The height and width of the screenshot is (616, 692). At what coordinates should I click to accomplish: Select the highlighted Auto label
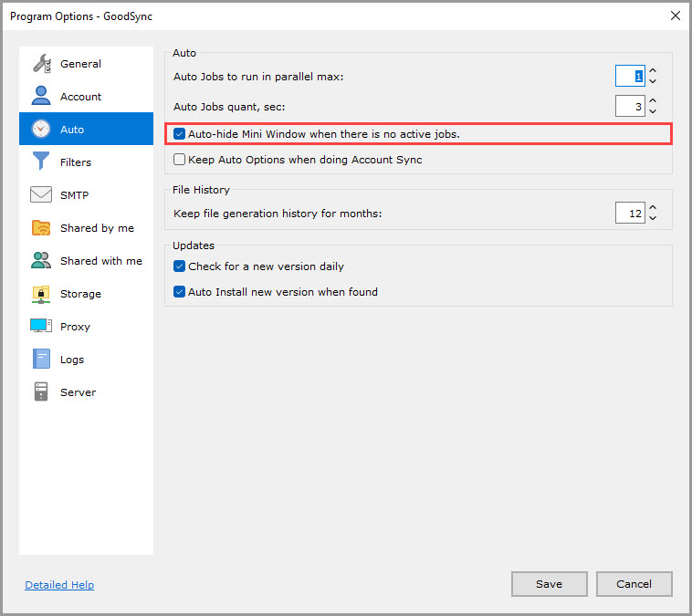pos(72,130)
